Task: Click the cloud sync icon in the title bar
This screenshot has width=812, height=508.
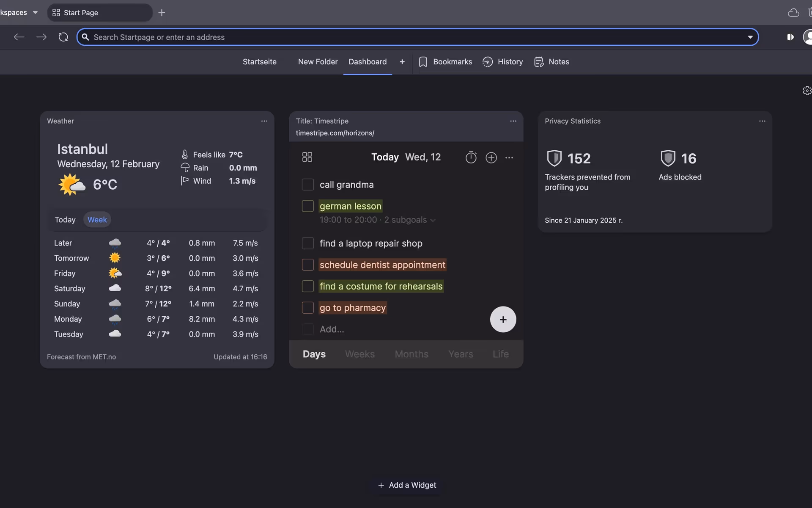Action: pos(793,12)
